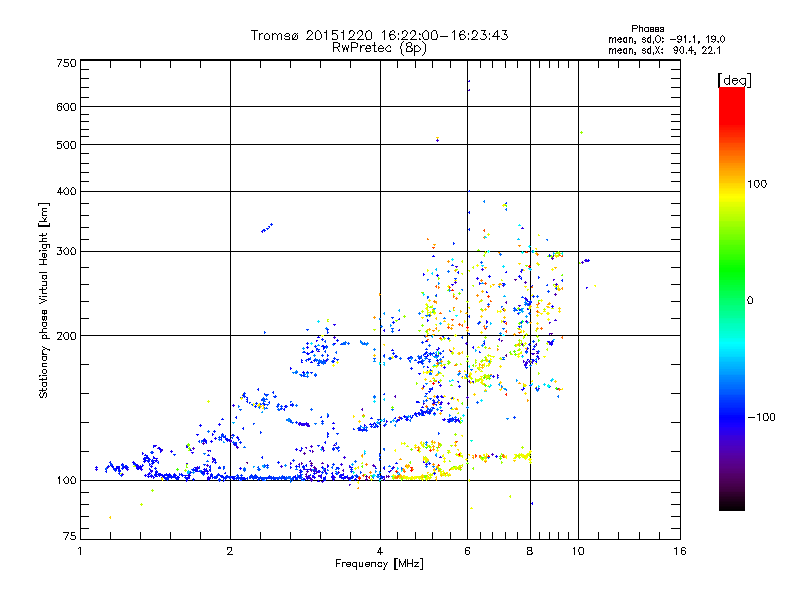The width and height of the screenshot is (800, 600).
Task: Click the y-axis tick label '300'
Action: [x=67, y=252]
